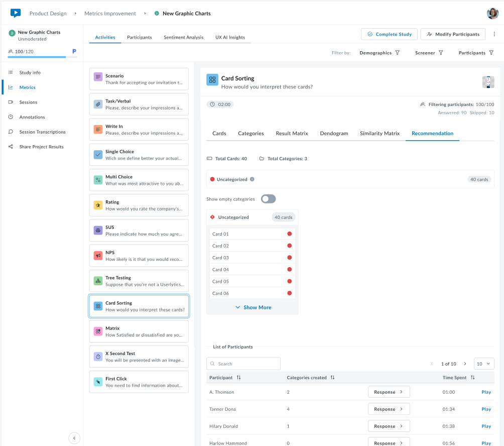Click the participant search field
Image resolution: width=504 pixels, height=446 pixels.
tap(243, 364)
